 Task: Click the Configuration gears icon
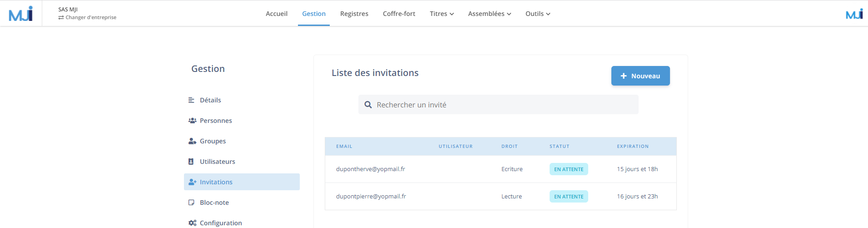(x=193, y=223)
